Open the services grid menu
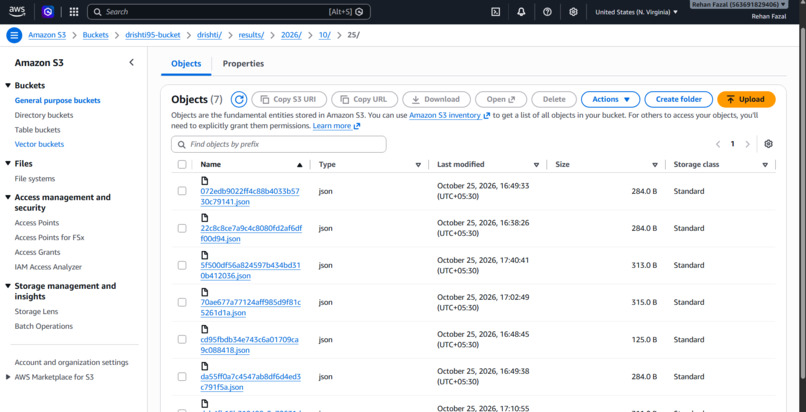The height and width of the screenshot is (412, 806). click(x=74, y=12)
